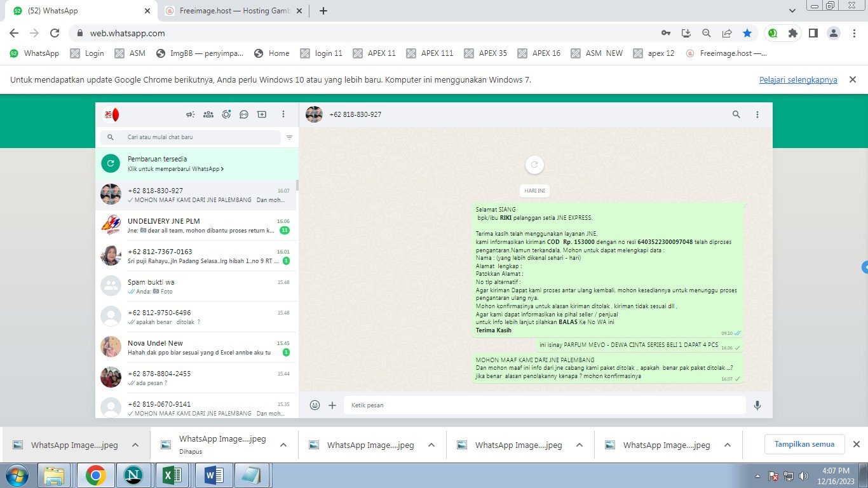Start a new chat using the message icon
This screenshot has height=488, width=868.
point(262,114)
